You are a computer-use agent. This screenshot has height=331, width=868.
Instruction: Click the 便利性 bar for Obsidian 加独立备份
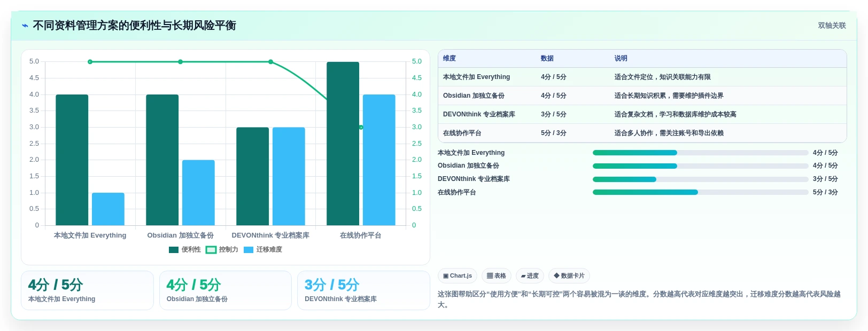pyautogui.click(x=162, y=160)
